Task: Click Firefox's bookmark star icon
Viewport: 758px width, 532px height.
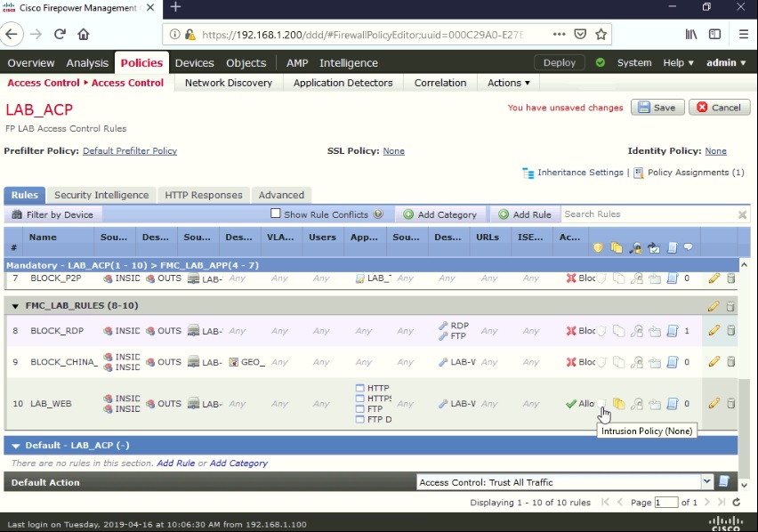Action: (601, 33)
